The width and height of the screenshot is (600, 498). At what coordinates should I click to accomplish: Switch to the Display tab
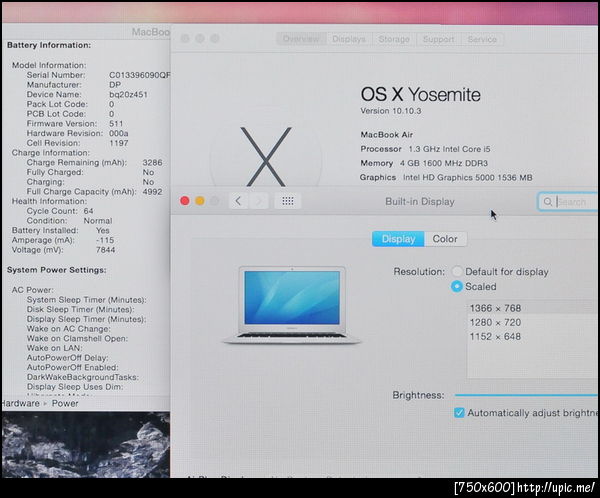pos(398,239)
